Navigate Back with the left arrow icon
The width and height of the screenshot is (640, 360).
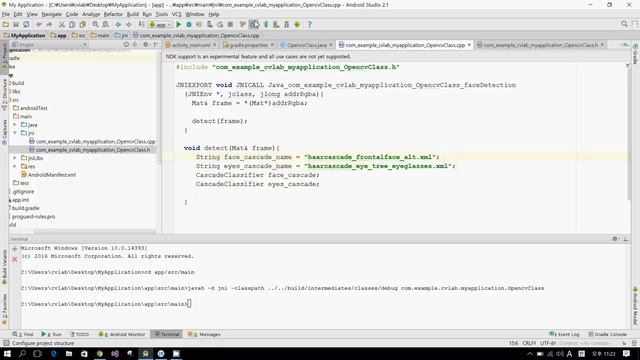118,24
